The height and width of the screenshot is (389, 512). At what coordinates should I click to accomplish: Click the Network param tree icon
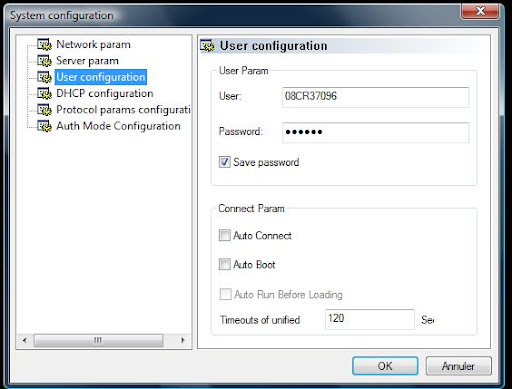pos(44,44)
